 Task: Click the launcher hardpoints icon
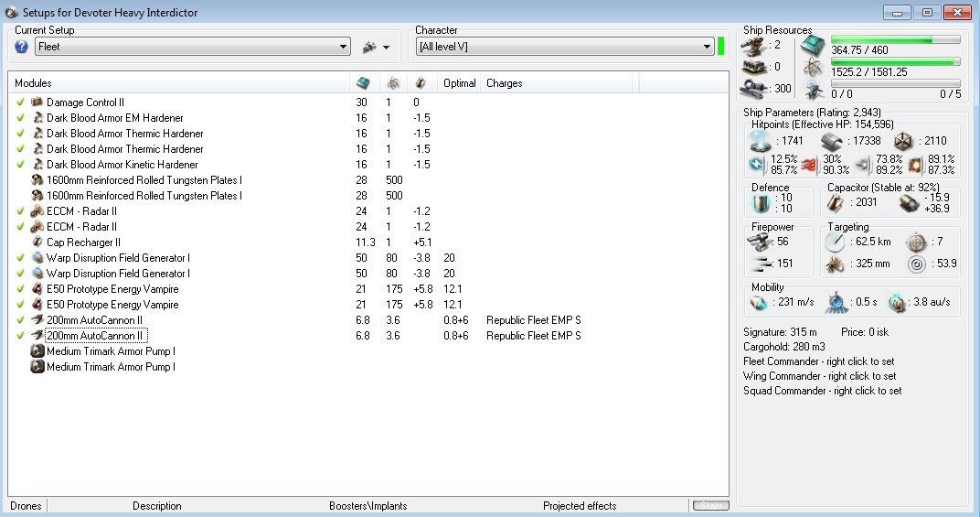tap(754, 67)
